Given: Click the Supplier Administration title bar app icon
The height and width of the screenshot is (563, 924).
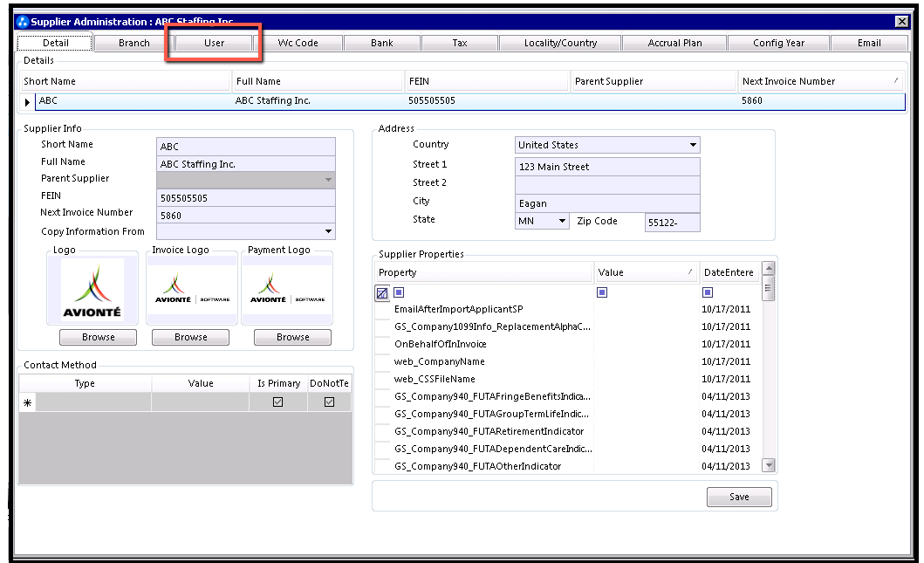Looking at the screenshot, I should (23, 22).
